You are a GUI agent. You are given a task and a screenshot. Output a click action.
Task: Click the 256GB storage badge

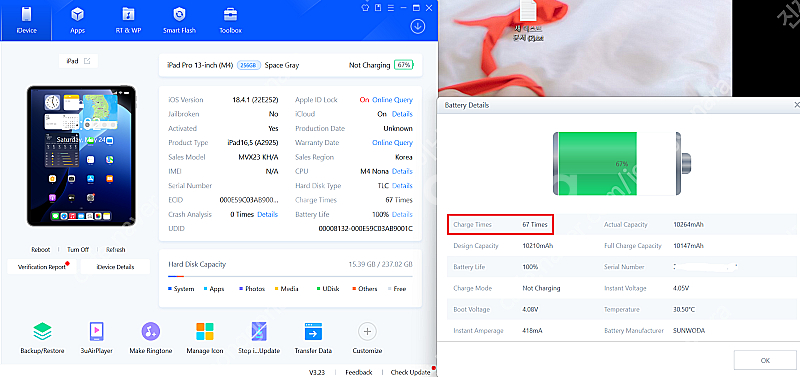click(x=249, y=65)
